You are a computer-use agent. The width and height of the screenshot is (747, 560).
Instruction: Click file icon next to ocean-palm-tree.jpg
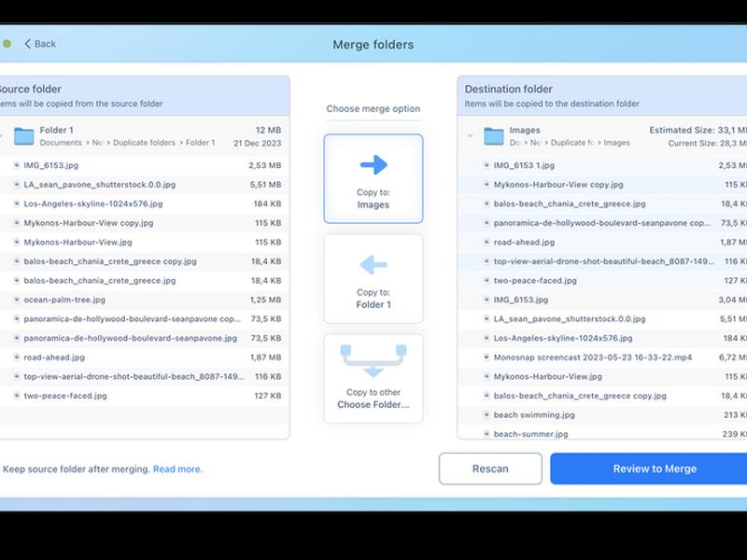pos(17,300)
